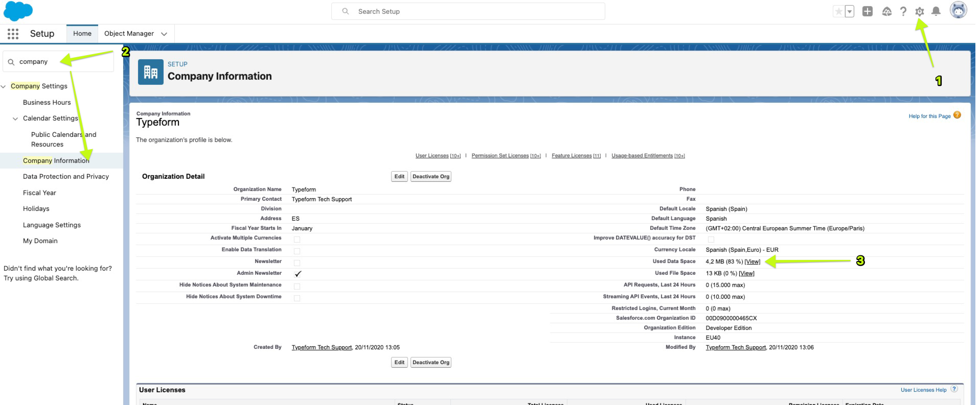
Task: Open My Domain settings
Action: click(x=40, y=241)
